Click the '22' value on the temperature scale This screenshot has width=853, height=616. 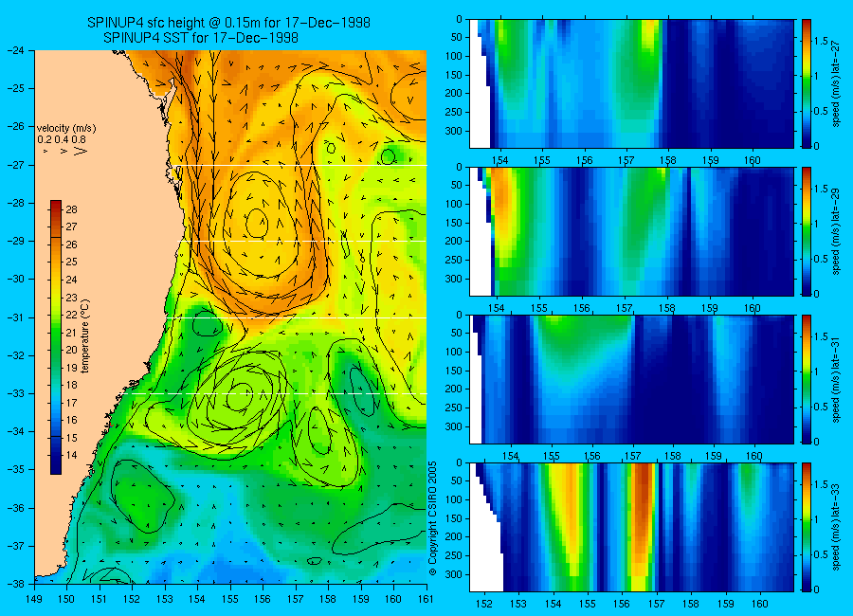[x=71, y=315]
